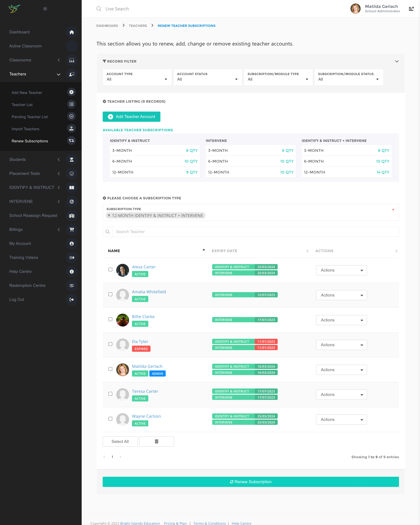Viewport: 420px width, 525px height.
Task: Click the trash icon below the teacher list
Action: [156, 441]
